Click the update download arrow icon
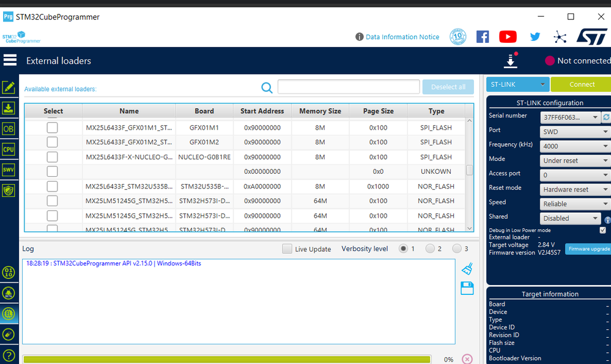The image size is (611, 364). 511,61
